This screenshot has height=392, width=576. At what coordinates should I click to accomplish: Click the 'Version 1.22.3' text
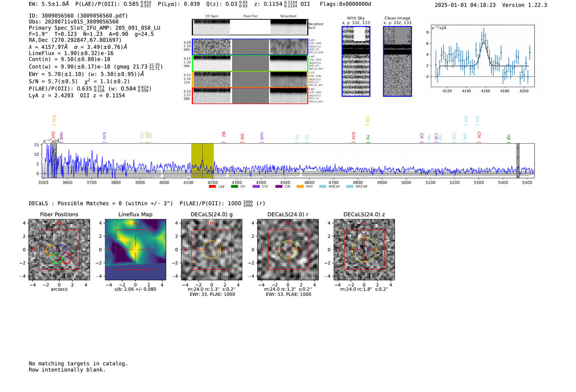525,5
